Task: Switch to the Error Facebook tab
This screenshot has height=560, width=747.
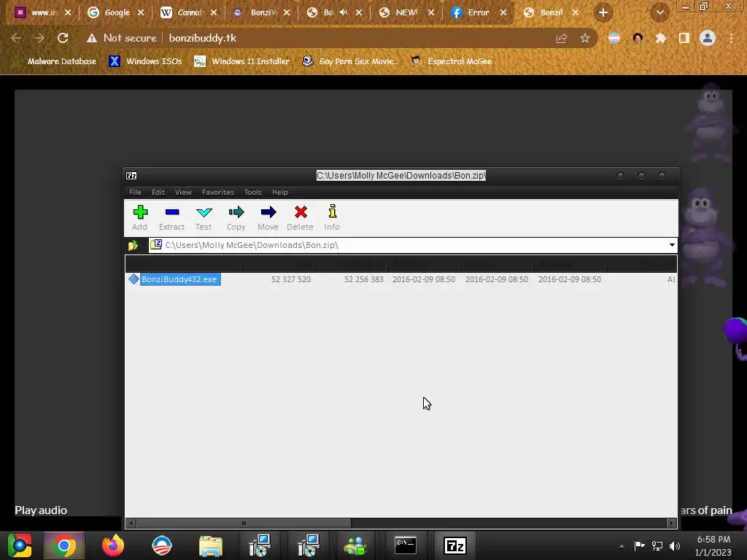Action: pyautogui.click(x=477, y=13)
